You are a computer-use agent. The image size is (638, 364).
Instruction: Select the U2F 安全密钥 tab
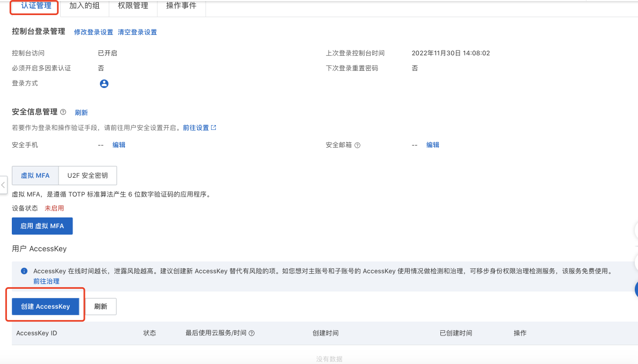pyautogui.click(x=88, y=175)
